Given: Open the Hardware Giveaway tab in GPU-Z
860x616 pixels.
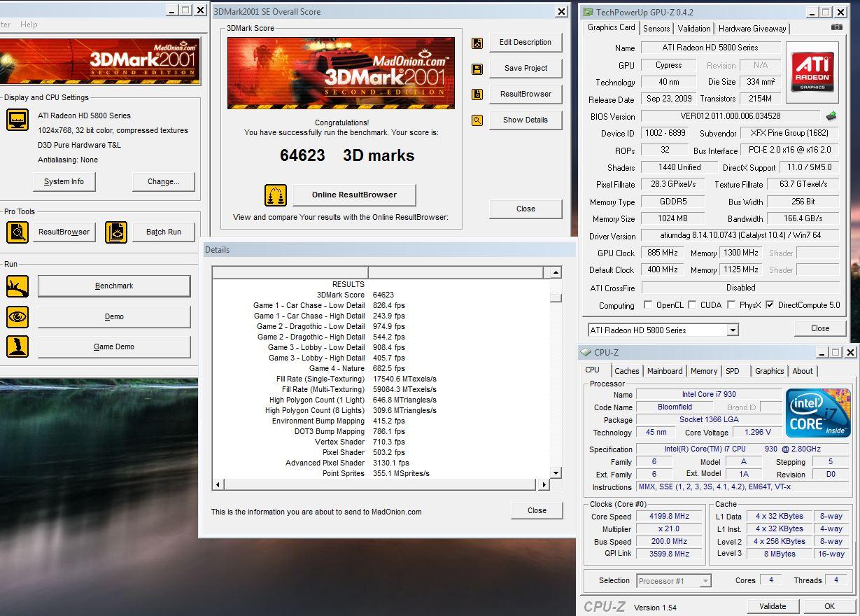Looking at the screenshot, I should [752, 29].
